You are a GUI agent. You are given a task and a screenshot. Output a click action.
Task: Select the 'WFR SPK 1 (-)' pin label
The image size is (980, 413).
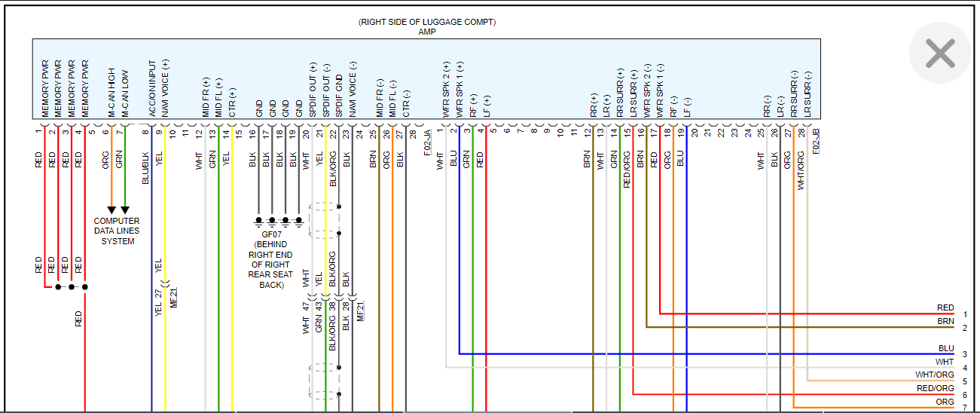tap(660, 89)
